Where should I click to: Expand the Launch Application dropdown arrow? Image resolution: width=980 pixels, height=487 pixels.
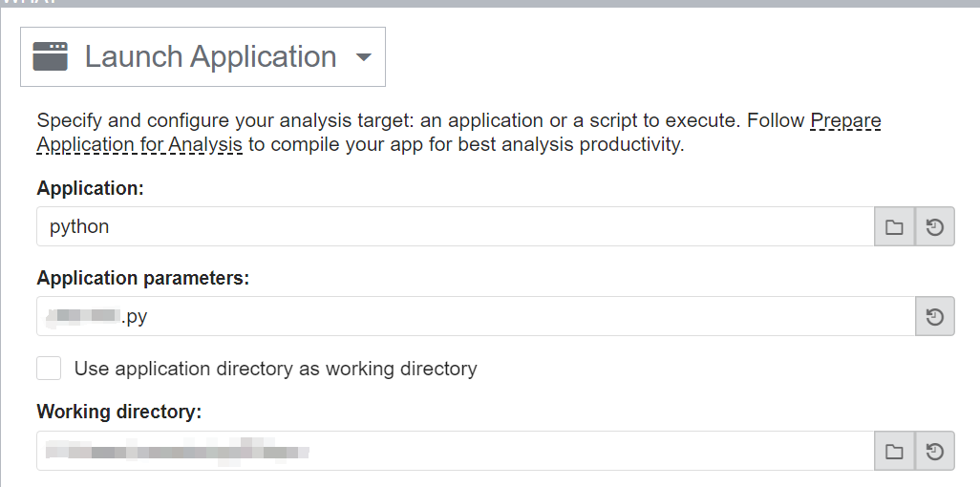click(x=363, y=57)
